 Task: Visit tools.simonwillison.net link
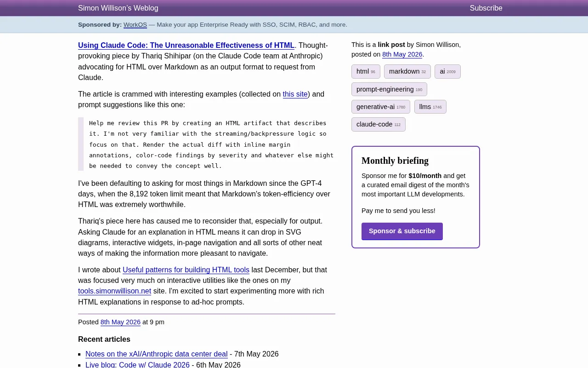pyautogui.click(x=114, y=291)
